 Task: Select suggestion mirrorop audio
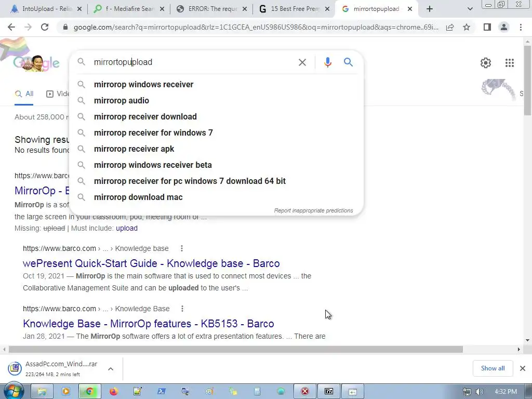tap(216, 100)
